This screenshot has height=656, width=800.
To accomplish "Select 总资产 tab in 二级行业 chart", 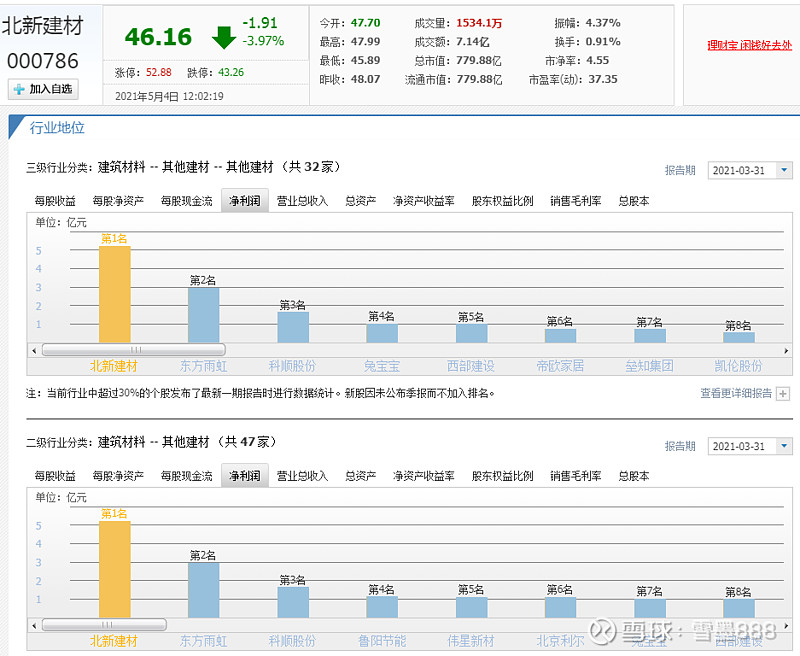I will [x=361, y=476].
